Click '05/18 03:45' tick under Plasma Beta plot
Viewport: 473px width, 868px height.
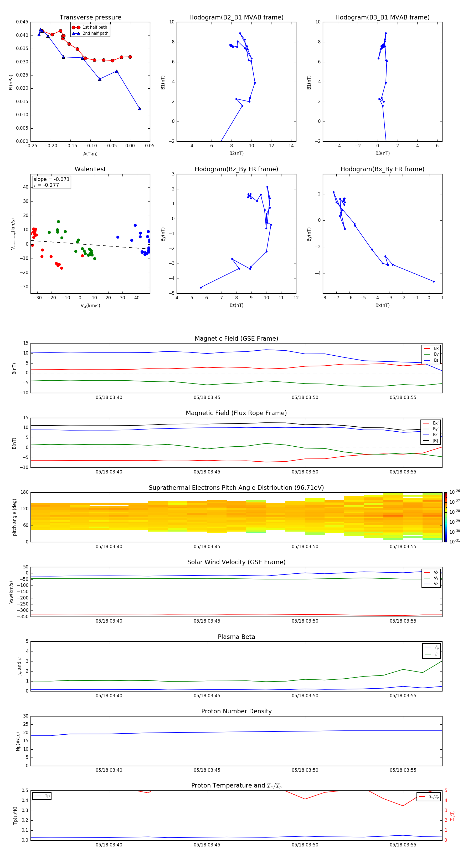pyautogui.click(x=207, y=696)
